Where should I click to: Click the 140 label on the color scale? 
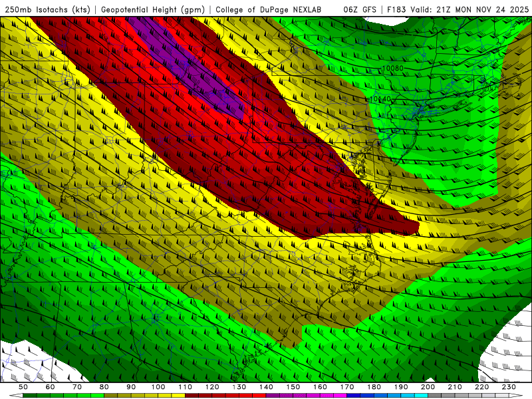(x=266, y=387)
